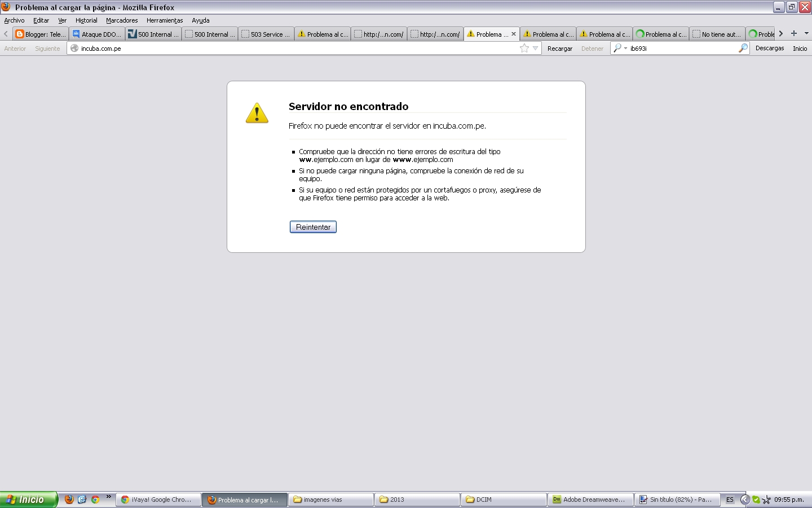This screenshot has width=812, height=508.
Task: Click the Siguiente navigation button
Action: pos(47,49)
